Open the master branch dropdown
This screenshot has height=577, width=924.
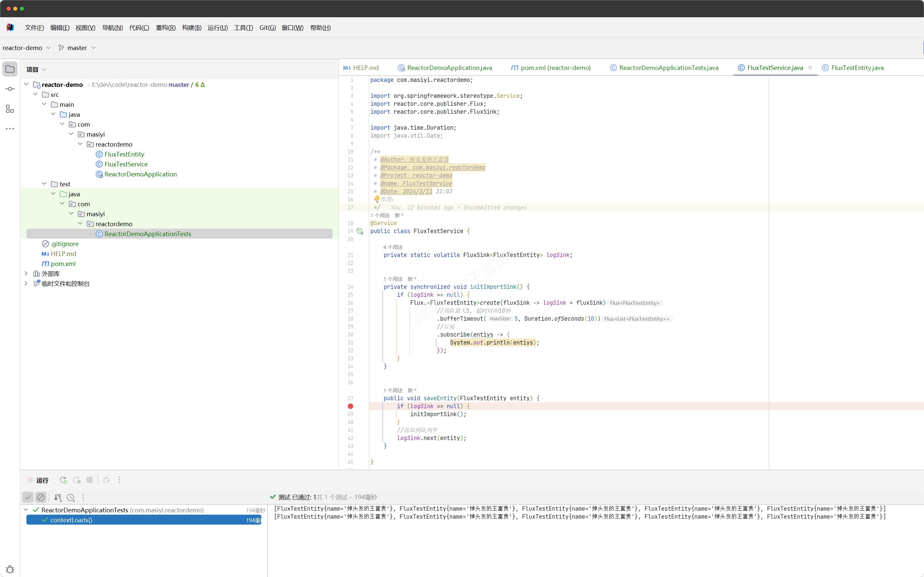[77, 48]
